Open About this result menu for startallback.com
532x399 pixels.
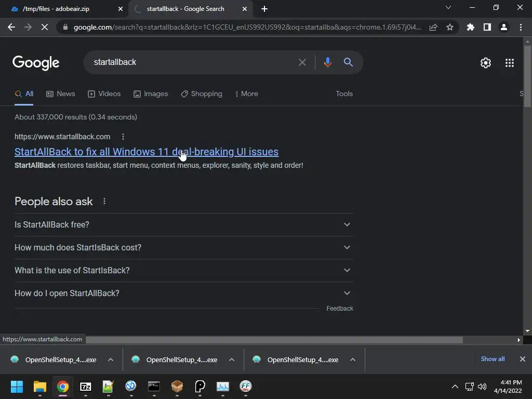coord(123,137)
